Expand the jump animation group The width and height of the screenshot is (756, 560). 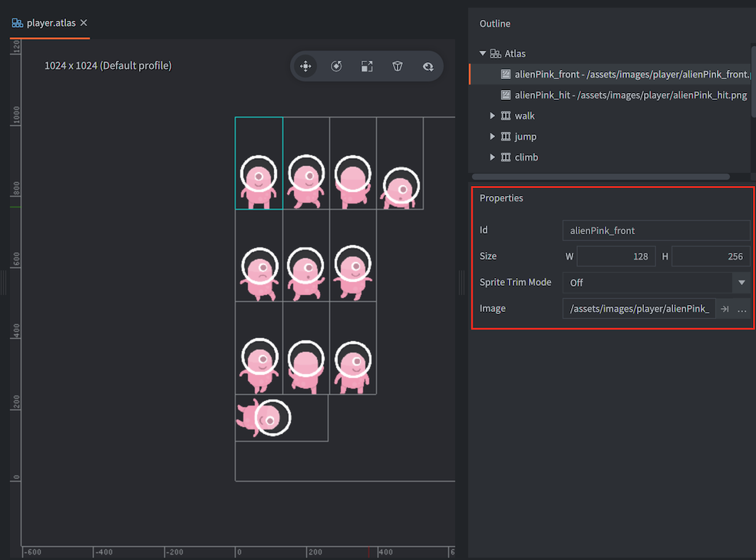[x=493, y=137]
